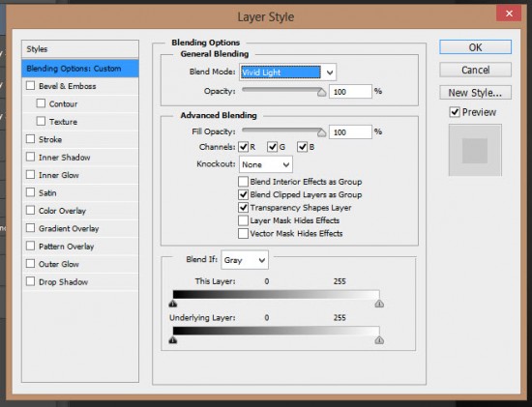Viewport: 532px width, 407px height.
Task: Confirm with the OK button
Action: click(475, 47)
